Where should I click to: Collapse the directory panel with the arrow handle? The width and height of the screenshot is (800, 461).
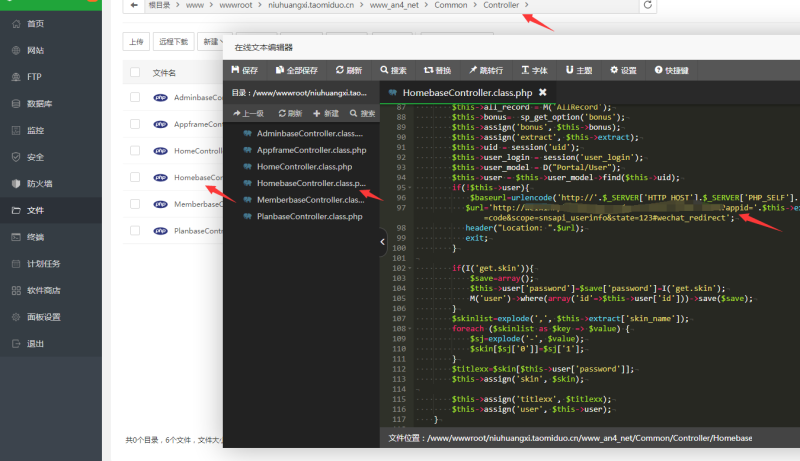382,242
